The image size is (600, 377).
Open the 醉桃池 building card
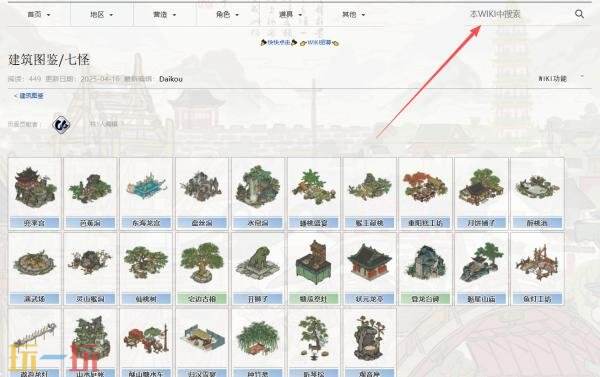pyautogui.click(x=537, y=194)
